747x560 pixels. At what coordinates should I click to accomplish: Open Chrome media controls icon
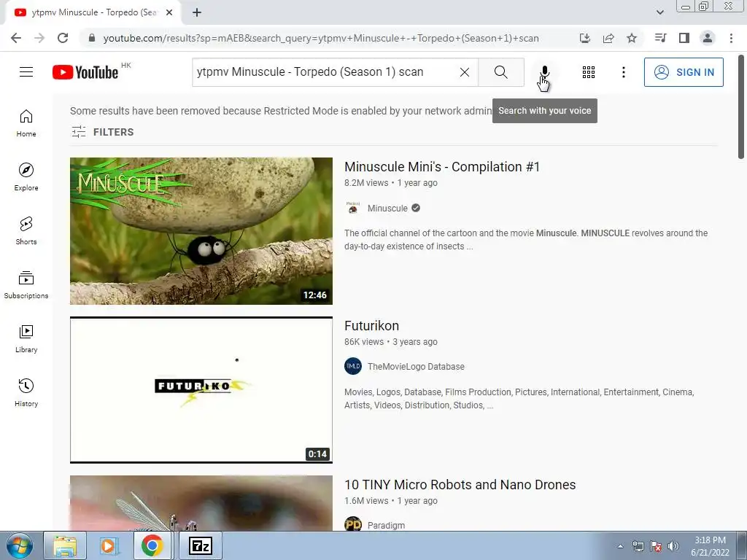tap(660, 38)
